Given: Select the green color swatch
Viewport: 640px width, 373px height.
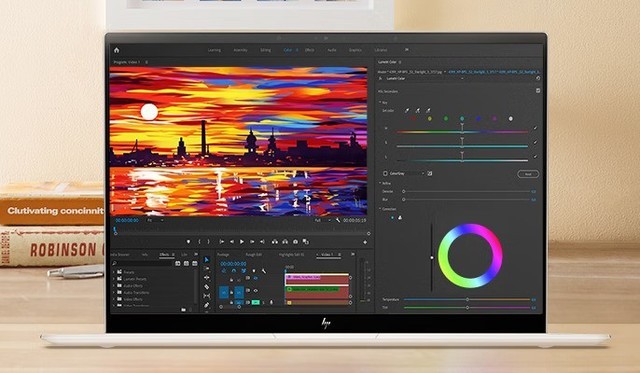Looking at the screenshot, I should tap(446, 118).
